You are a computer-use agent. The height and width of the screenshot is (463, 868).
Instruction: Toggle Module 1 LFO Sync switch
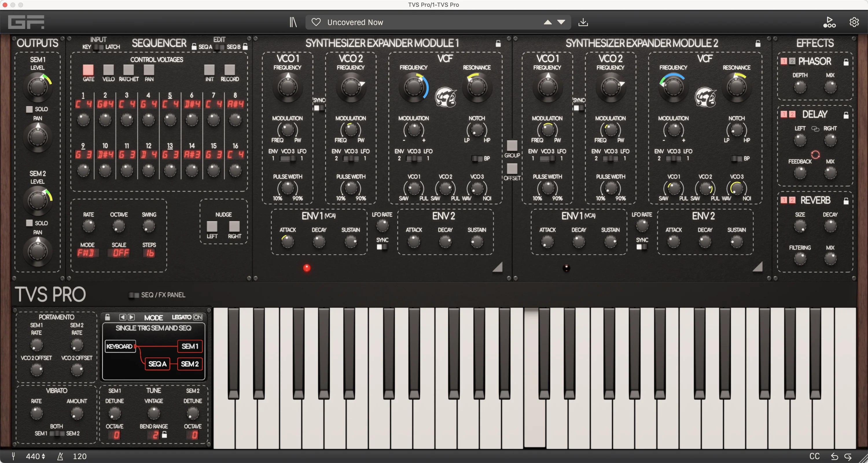coord(382,247)
